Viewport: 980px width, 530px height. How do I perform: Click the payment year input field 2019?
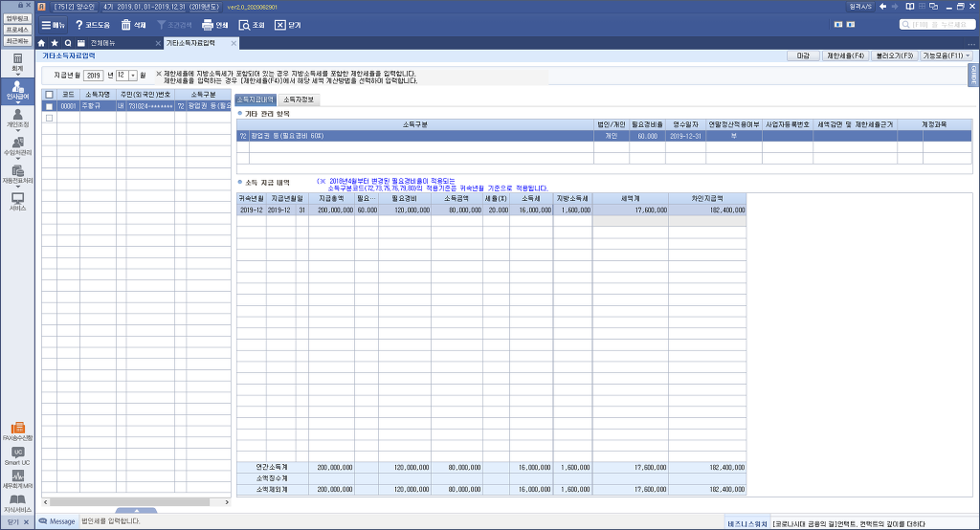93,75
